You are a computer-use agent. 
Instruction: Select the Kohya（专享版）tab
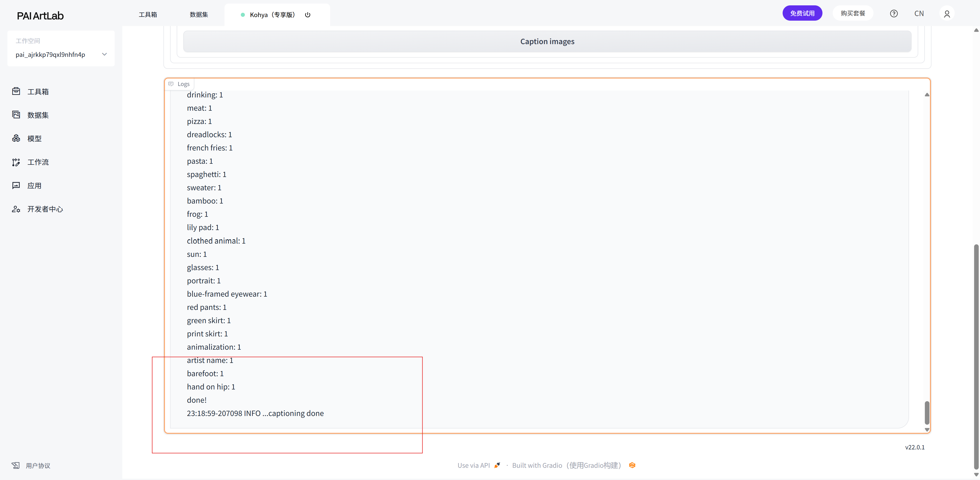pyautogui.click(x=272, y=15)
